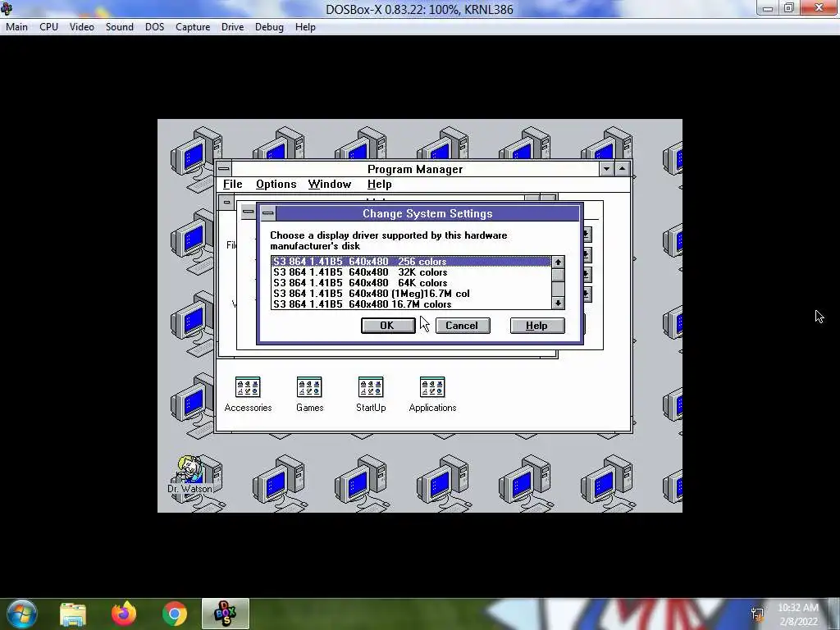Open DOSBox-X DOS menu
This screenshot has height=630, width=840.
pos(155,27)
